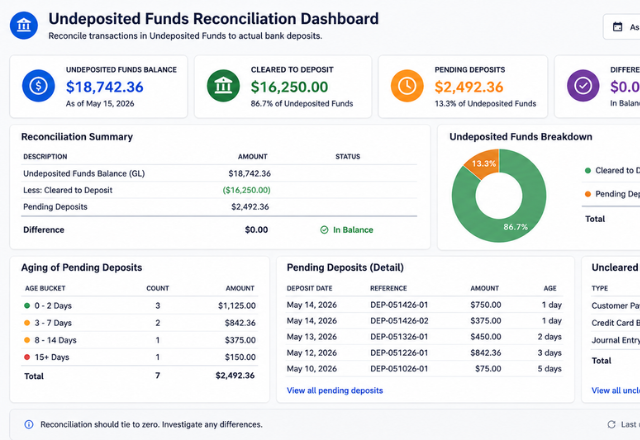The image size is (640, 440).
Task: Click Undeposited Funds Balance card amount $18,742.36
Action: [x=104, y=87]
